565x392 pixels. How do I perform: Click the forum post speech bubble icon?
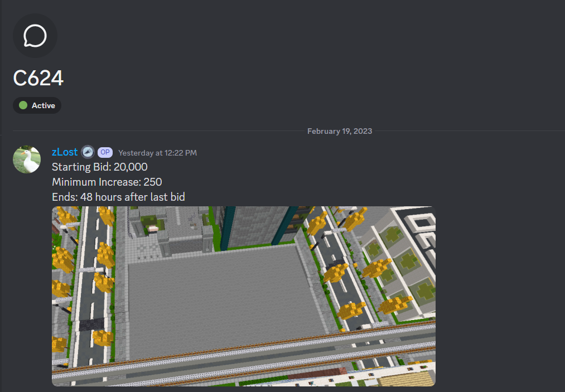(35, 36)
